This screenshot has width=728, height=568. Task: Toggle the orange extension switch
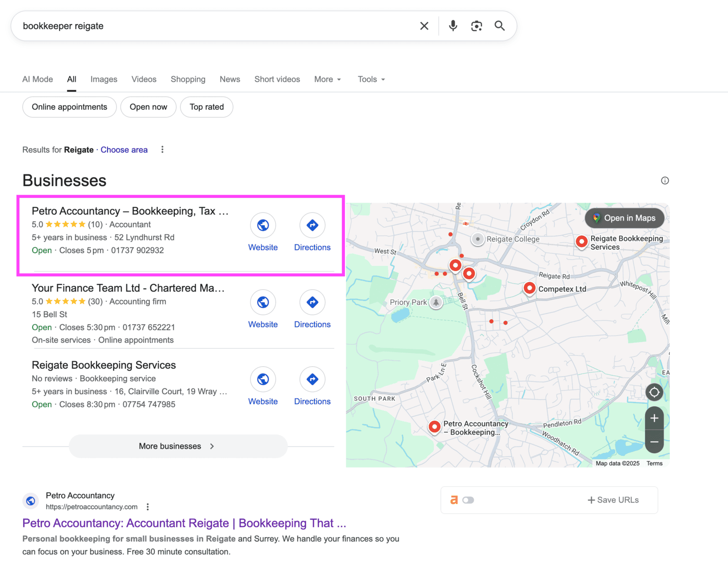point(468,500)
